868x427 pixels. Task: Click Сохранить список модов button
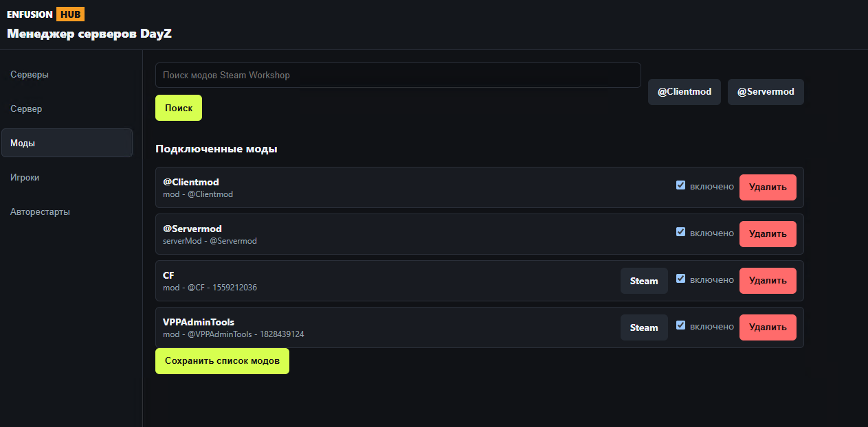222,361
